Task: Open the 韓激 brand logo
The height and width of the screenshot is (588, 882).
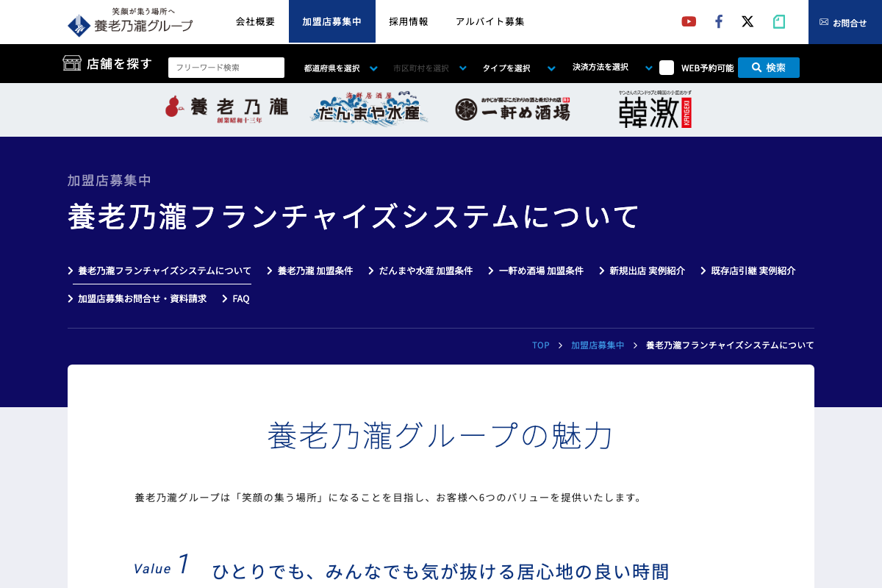Action: point(655,110)
